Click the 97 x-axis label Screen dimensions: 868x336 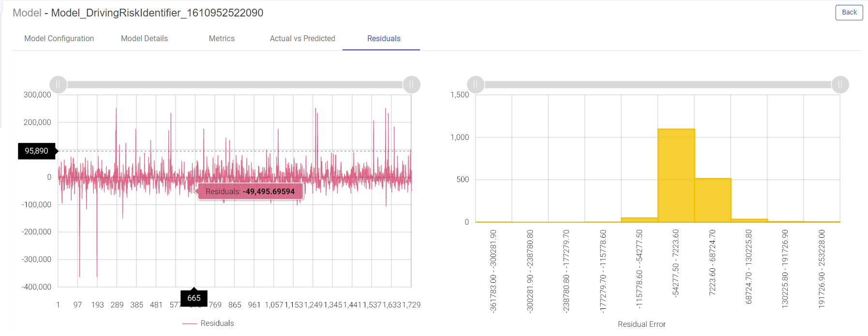click(x=78, y=305)
